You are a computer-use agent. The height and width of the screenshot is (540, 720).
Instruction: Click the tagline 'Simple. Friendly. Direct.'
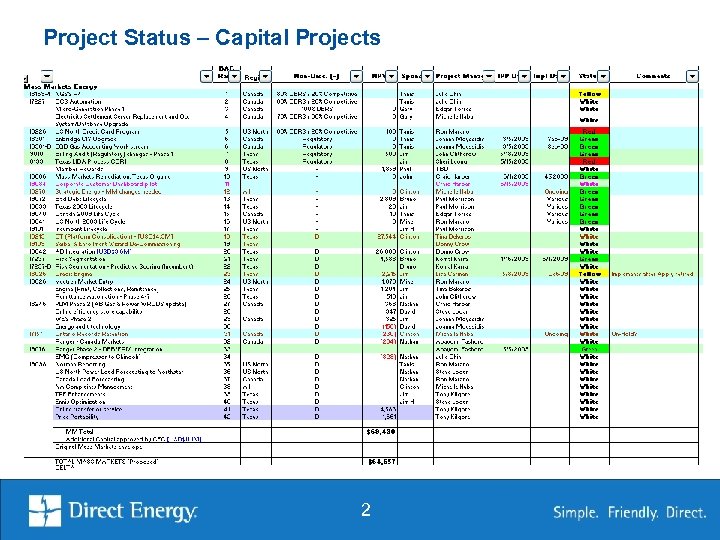(x=630, y=512)
